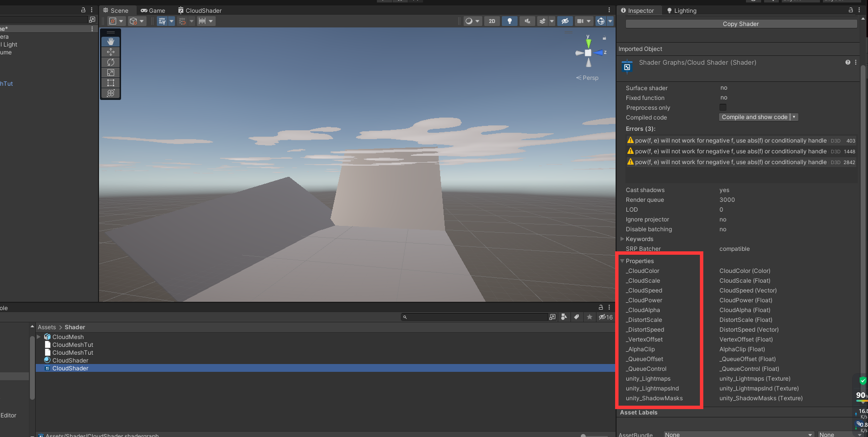Click the Copy Shader button
868x437 pixels.
tap(741, 24)
